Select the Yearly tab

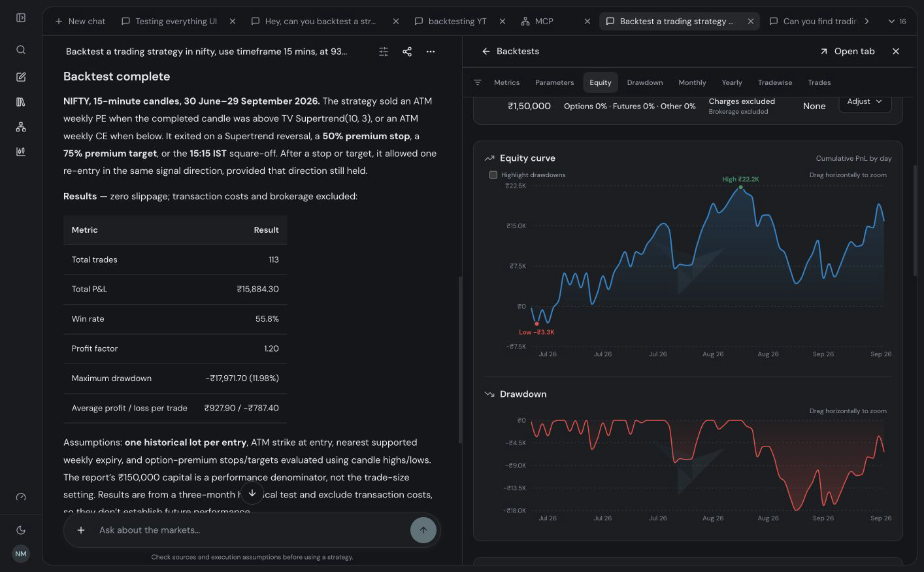coord(732,82)
